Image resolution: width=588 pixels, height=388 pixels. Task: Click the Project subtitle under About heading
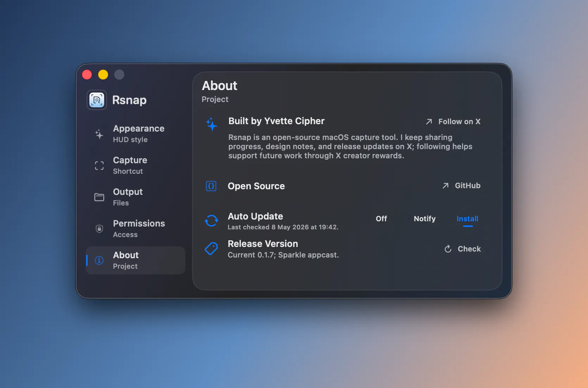pyautogui.click(x=215, y=100)
